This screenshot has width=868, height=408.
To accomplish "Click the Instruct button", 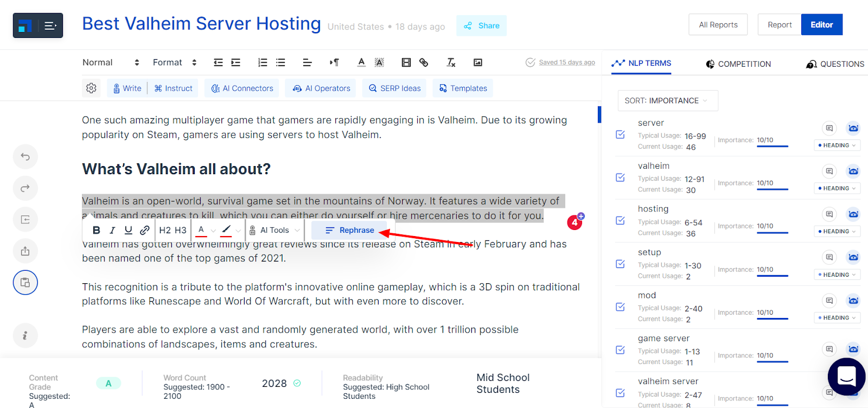I will (174, 88).
